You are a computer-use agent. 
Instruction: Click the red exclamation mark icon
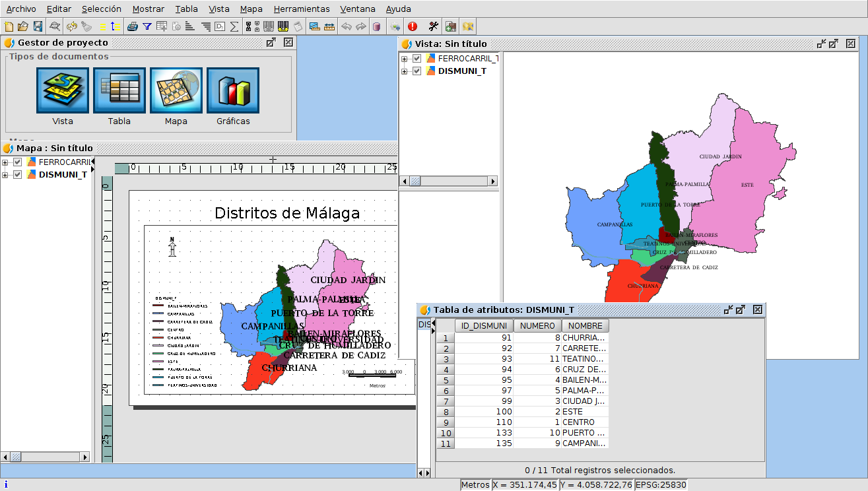[x=413, y=26]
